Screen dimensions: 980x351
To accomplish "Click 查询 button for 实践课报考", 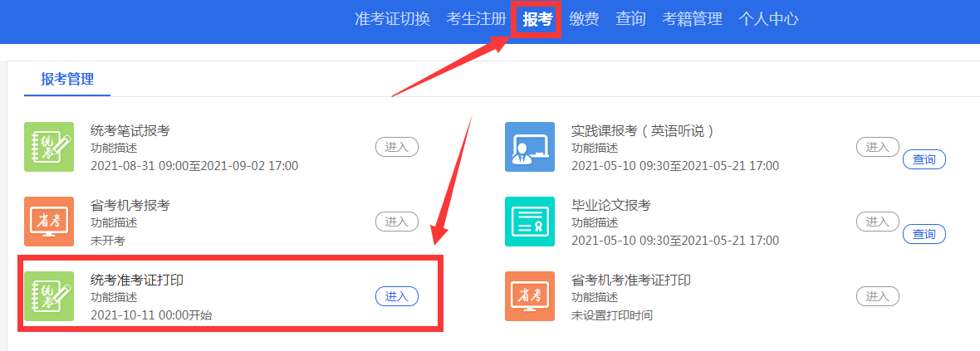I will coord(924,160).
